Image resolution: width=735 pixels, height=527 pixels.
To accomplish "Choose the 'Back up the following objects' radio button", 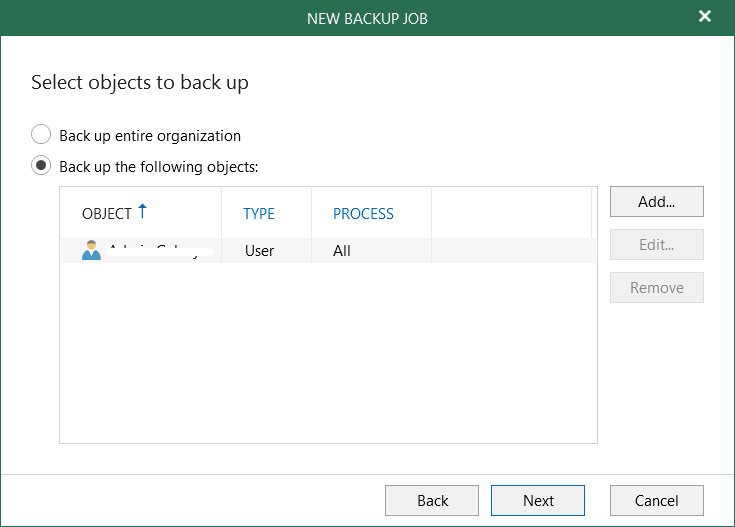I will coord(41,166).
